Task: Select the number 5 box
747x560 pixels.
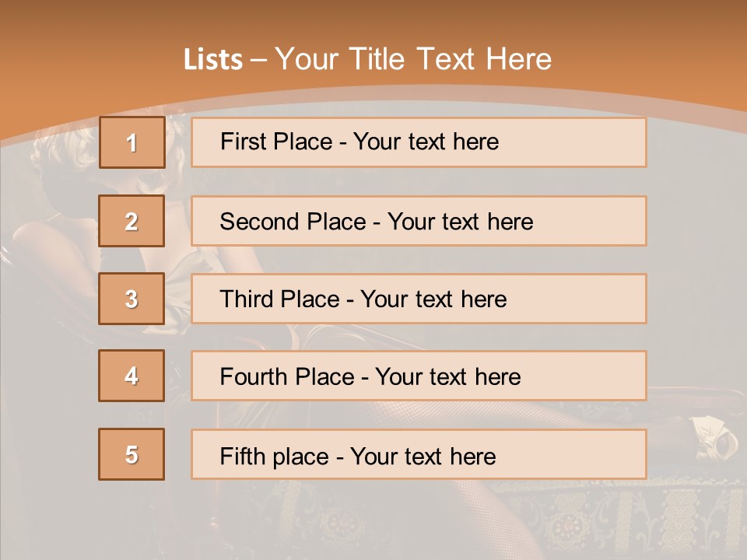Action: 132,454
